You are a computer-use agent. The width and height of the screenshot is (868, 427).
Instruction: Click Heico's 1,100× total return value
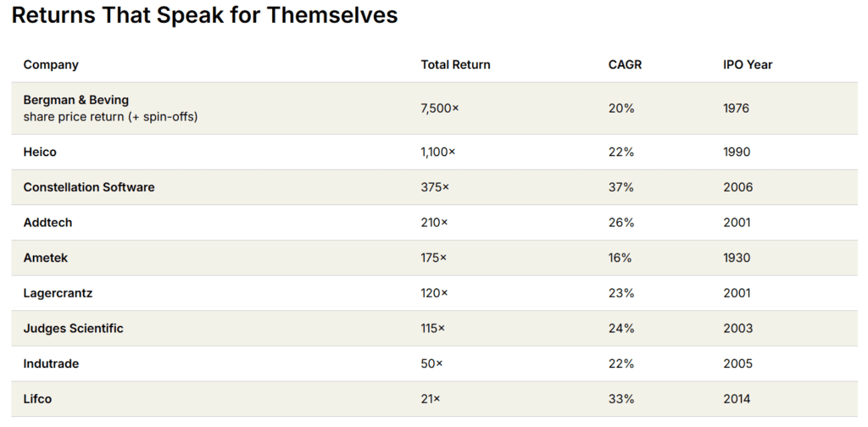pyautogui.click(x=438, y=152)
